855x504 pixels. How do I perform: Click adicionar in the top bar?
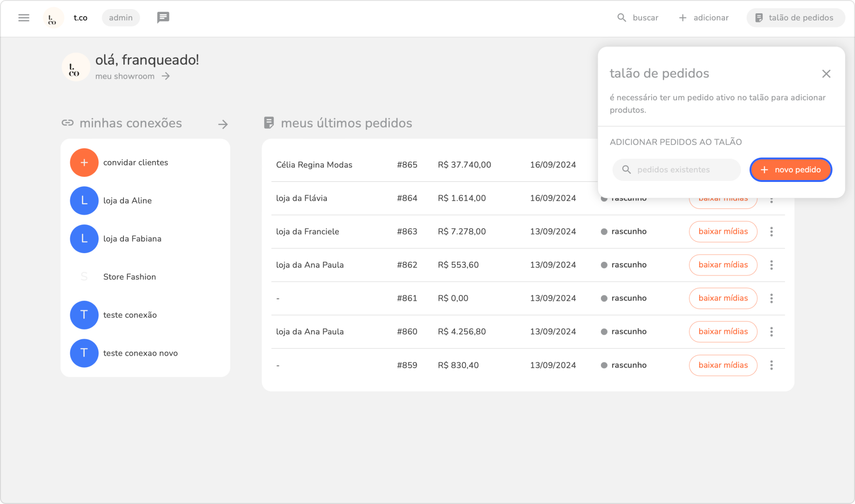pos(703,18)
